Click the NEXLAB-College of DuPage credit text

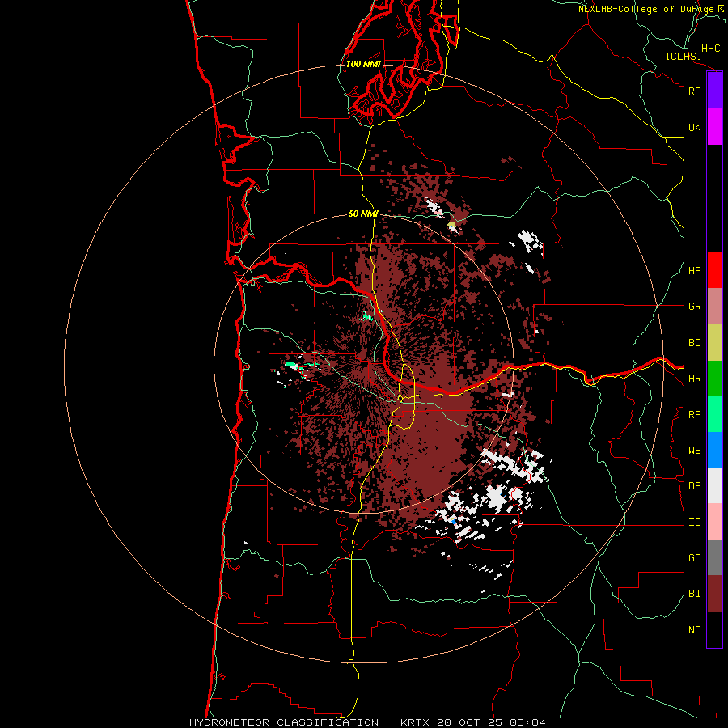(x=646, y=9)
